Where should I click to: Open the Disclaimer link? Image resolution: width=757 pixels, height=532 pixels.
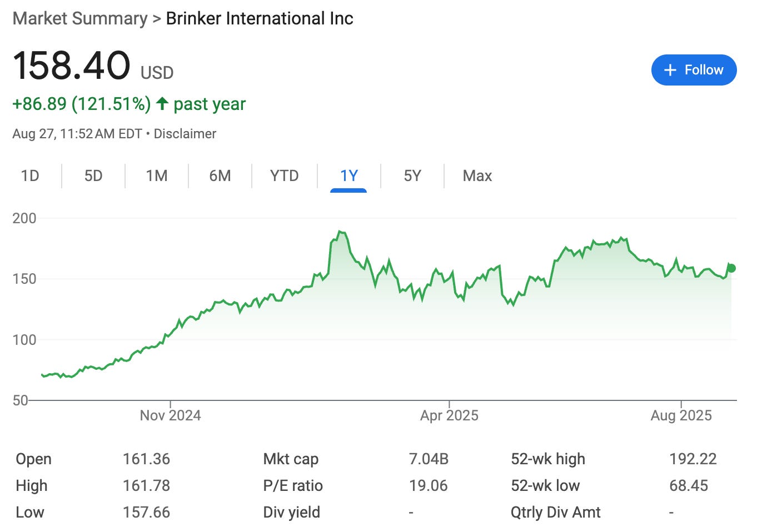tap(185, 134)
